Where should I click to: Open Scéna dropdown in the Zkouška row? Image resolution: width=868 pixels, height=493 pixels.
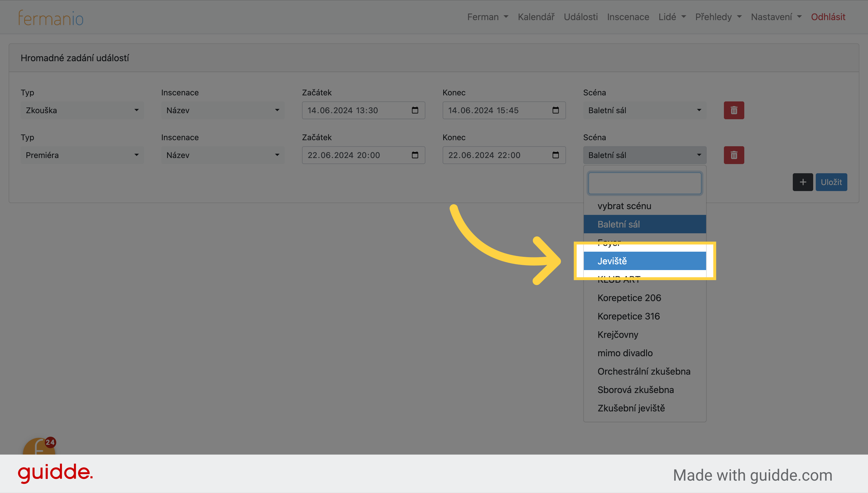(645, 110)
